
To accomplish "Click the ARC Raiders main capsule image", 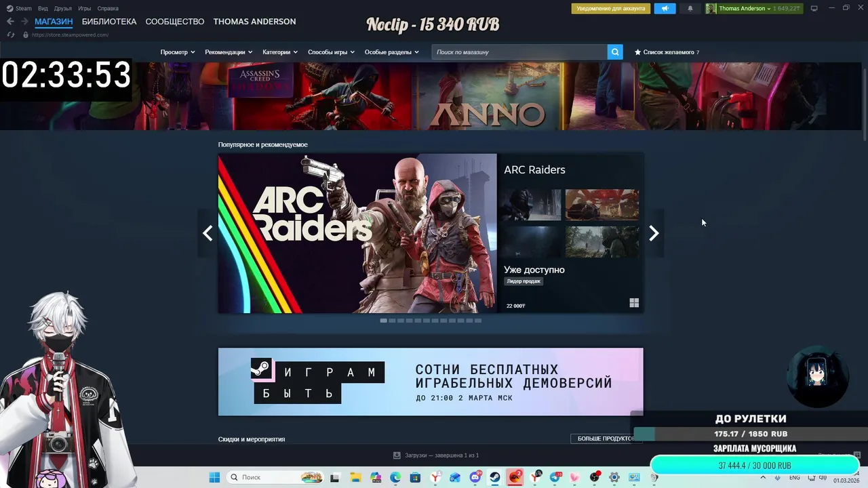I will pos(357,233).
